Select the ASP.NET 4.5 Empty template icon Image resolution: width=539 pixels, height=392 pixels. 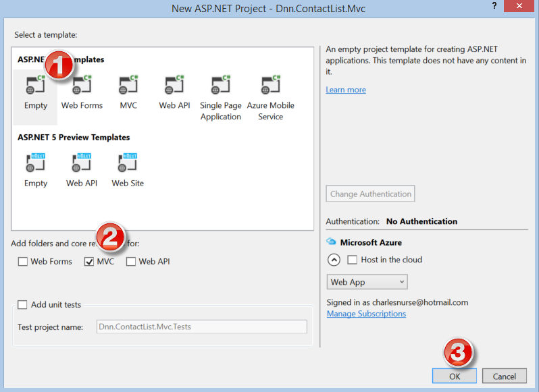35,85
